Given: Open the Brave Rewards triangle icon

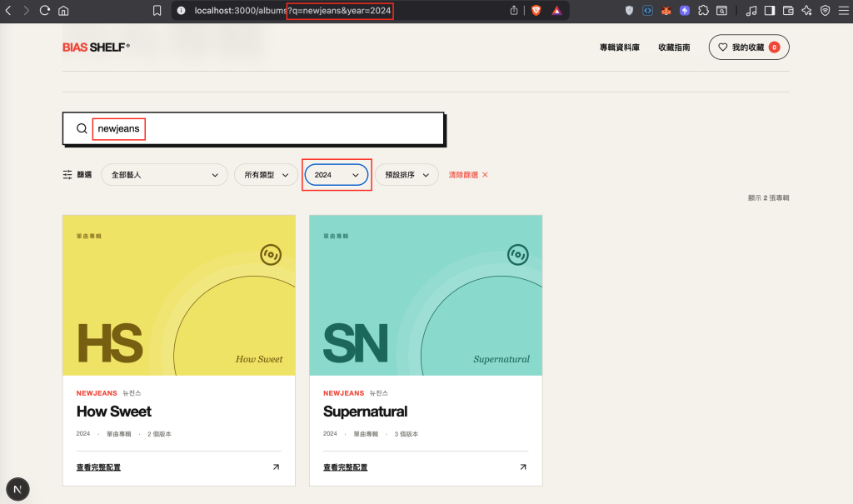Looking at the screenshot, I should [x=556, y=10].
